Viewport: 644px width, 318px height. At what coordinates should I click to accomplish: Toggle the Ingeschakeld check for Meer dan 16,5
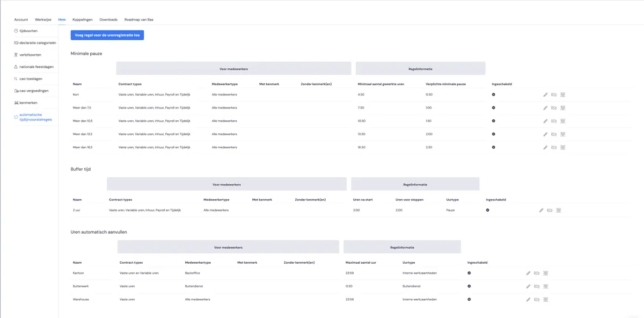(x=493, y=147)
